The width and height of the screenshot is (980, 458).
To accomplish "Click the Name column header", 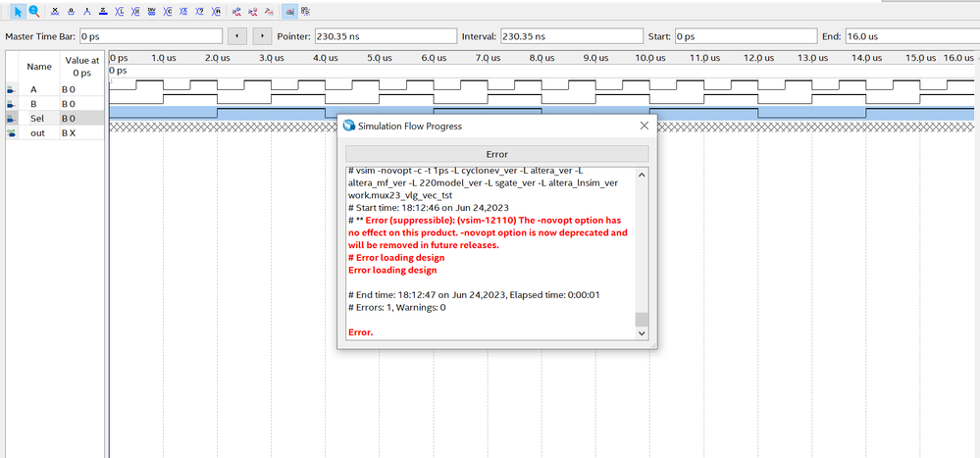I will (x=39, y=67).
